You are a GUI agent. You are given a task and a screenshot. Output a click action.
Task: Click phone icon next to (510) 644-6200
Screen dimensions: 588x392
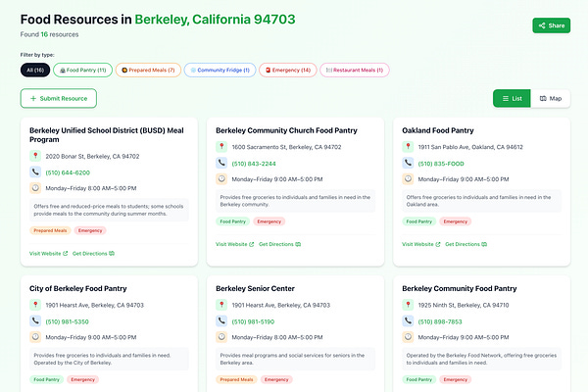pyautogui.click(x=35, y=172)
